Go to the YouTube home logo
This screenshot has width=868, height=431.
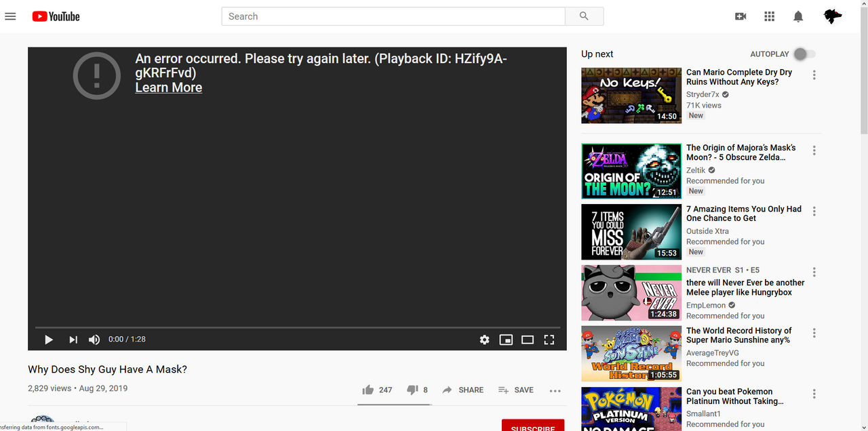(56, 16)
